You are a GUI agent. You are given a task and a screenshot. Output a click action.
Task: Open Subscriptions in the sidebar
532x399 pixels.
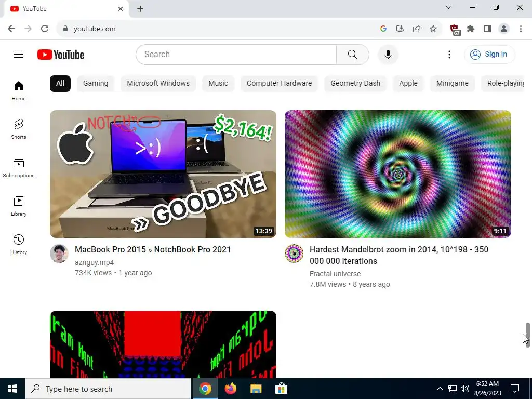pyautogui.click(x=19, y=168)
